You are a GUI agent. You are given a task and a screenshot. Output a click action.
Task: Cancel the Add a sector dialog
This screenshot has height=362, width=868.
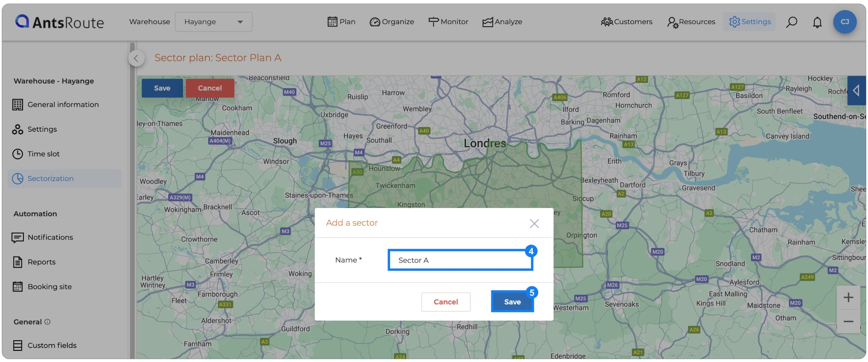446,302
